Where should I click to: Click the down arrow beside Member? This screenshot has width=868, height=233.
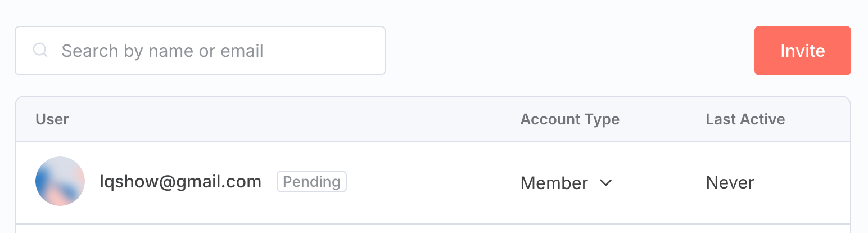tap(605, 183)
